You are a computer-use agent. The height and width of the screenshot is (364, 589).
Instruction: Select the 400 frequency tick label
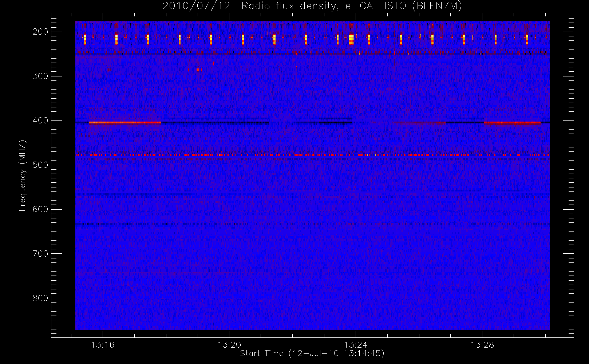click(x=40, y=120)
